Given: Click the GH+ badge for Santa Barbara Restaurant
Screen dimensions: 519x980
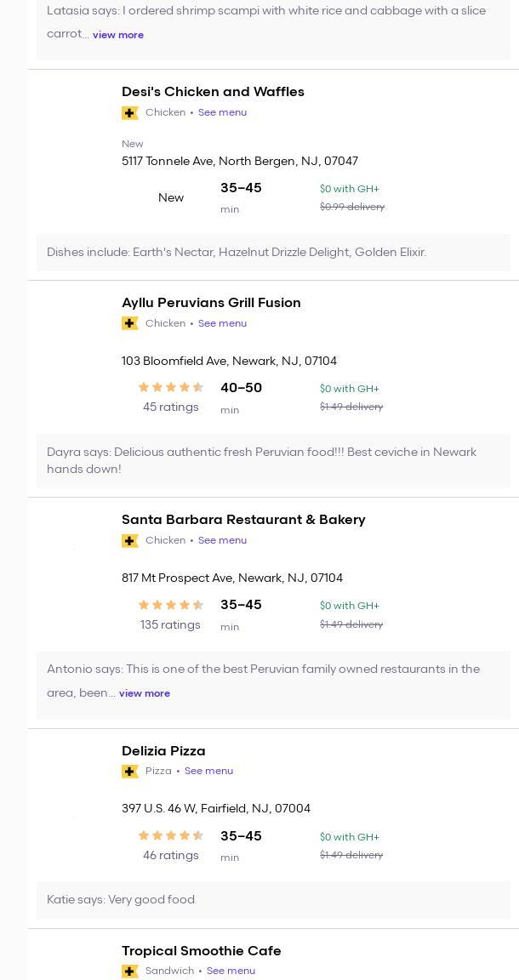Looking at the screenshot, I should pyautogui.click(x=130, y=541).
